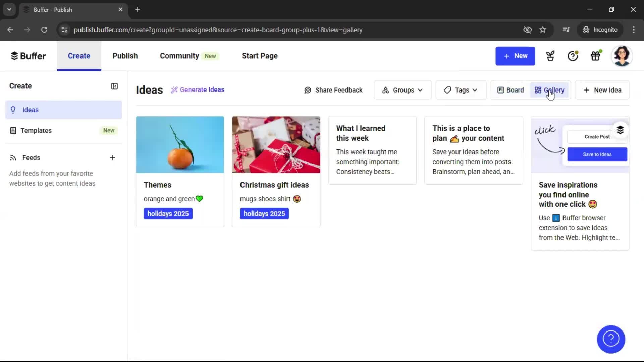Screen dimensions: 644x362
Task: Open Templates in the sidebar
Action: pyautogui.click(x=36, y=130)
